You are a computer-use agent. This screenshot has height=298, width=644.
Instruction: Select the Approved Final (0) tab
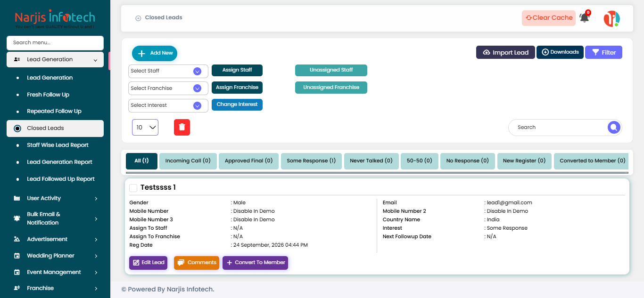pos(249,161)
